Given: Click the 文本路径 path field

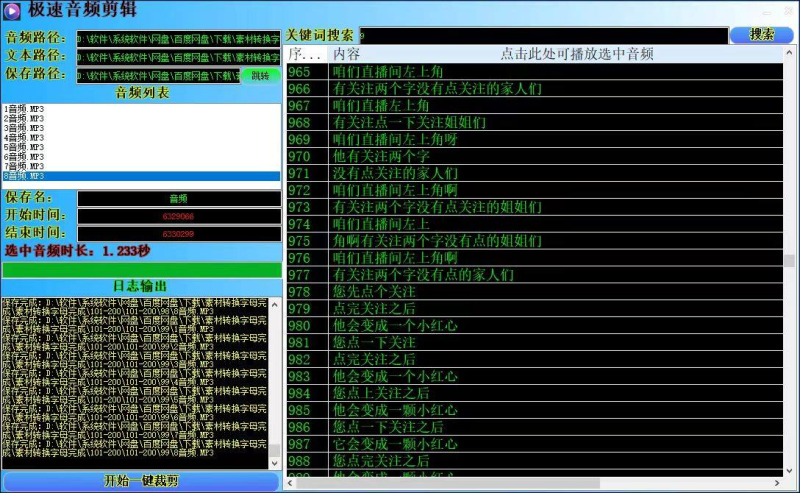Looking at the screenshot, I should (178, 57).
